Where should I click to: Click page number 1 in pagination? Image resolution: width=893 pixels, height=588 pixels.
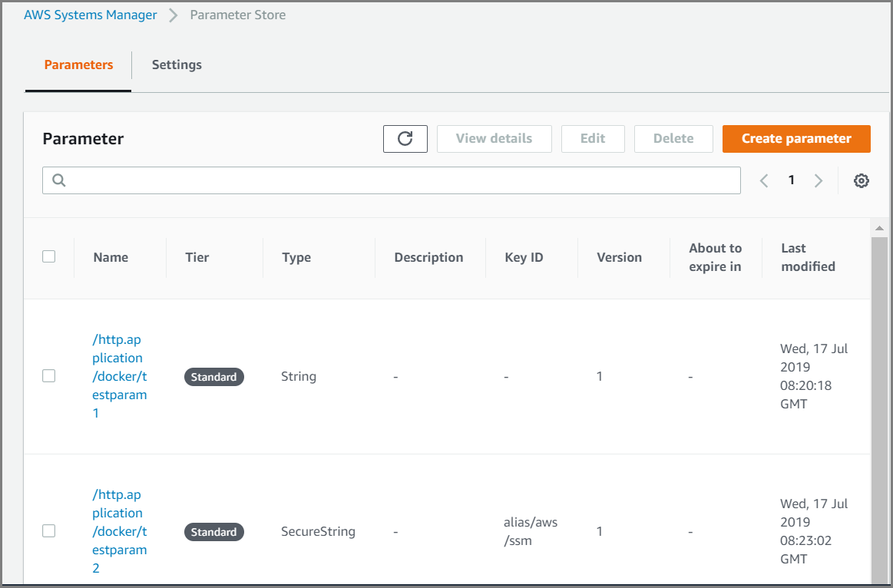(792, 180)
